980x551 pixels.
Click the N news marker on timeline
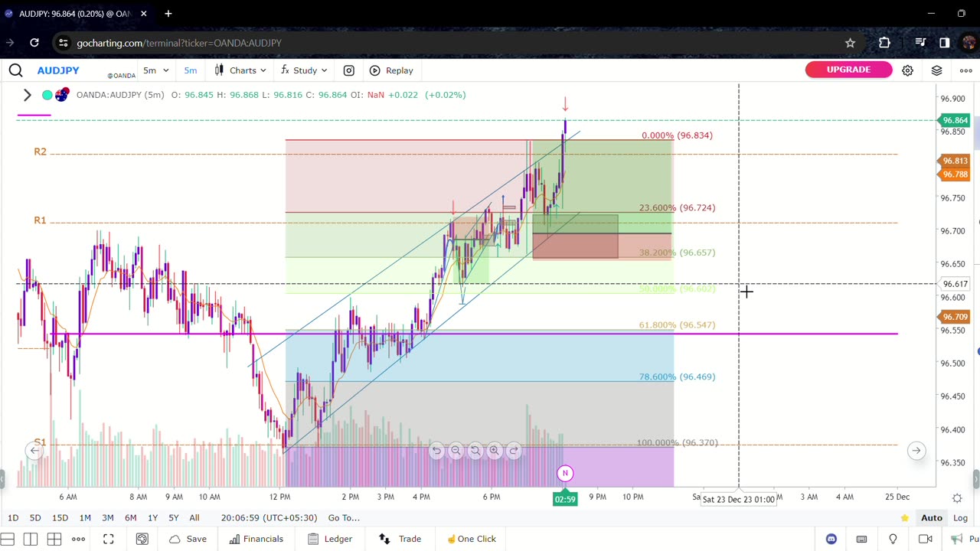point(565,474)
